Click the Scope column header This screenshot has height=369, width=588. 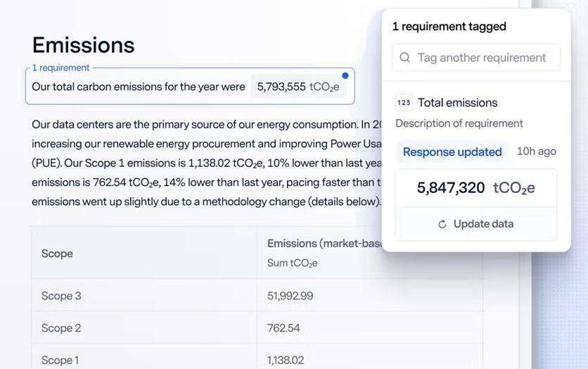[x=57, y=254]
